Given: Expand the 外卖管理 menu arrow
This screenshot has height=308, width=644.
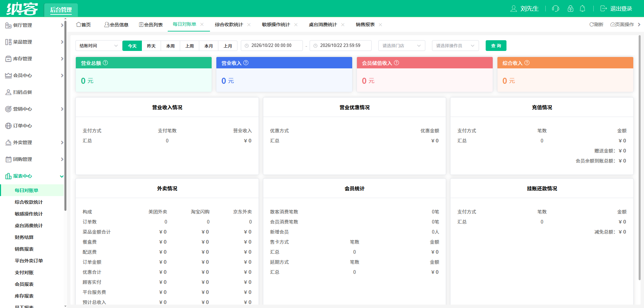Looking at the screenshot, I should pos(62,142).
